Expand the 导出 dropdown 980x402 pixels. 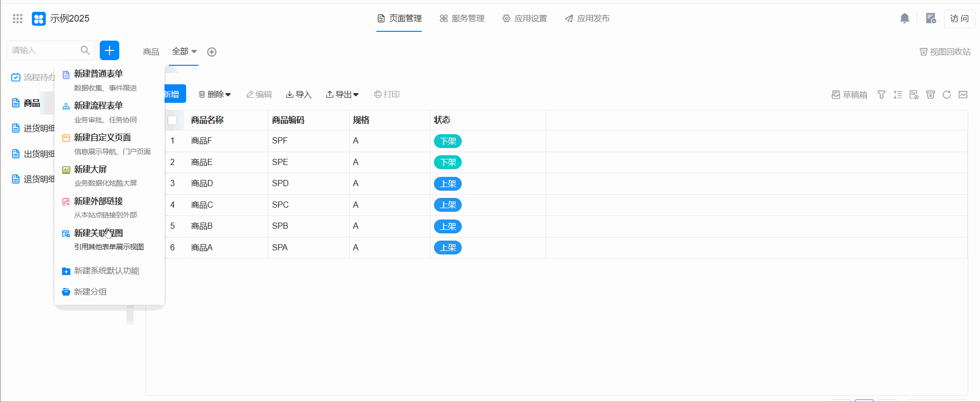pos(342,95)
